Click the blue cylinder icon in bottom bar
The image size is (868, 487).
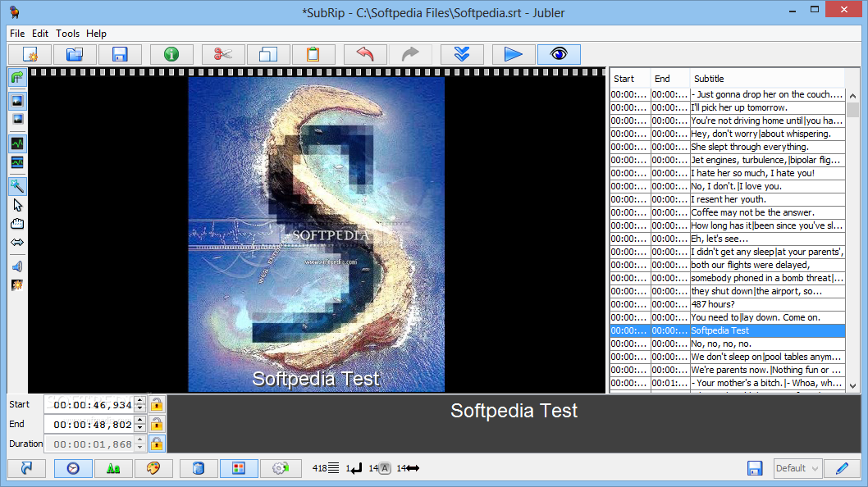(x=199, y=468)
